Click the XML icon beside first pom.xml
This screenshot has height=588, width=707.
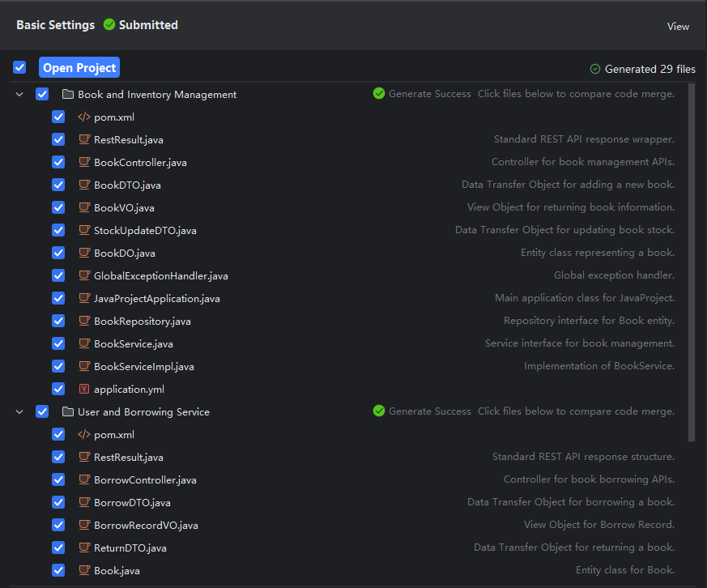(x=84, y=117)
